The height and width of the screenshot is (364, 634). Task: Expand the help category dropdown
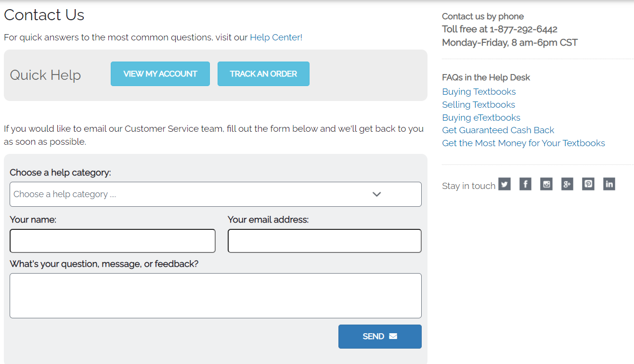pos(215,194)
